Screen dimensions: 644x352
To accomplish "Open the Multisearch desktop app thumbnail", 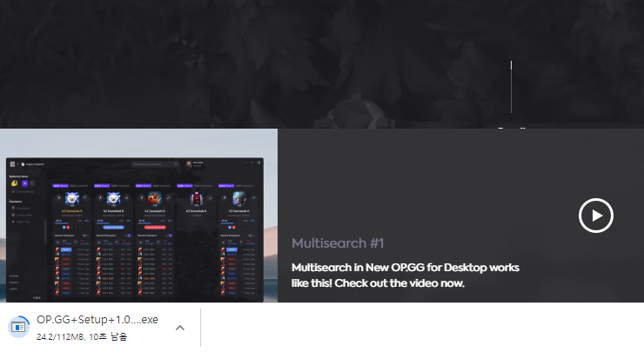I will pos(139,216).
